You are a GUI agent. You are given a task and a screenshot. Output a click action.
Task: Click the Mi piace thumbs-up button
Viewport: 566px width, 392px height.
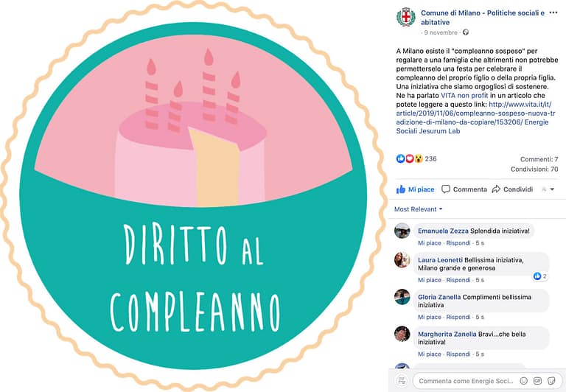pyautogui.click(x=415, y=189)
